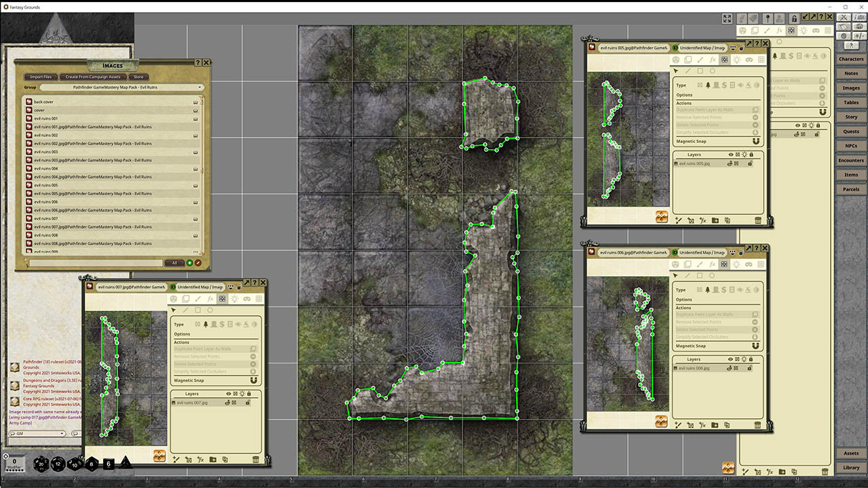Toggle the lock on the evil ruins 007.jpg layer
Viewport: 868px width, 488px height.
click(x=248, y=403)
